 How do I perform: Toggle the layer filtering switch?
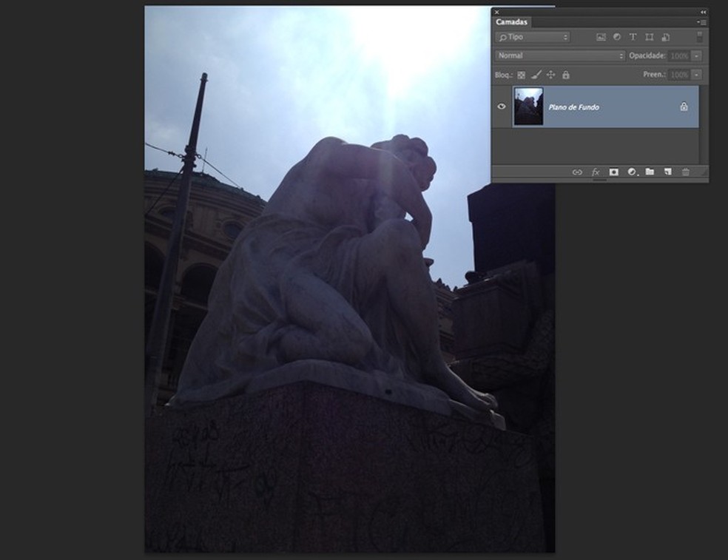[699, 37]
